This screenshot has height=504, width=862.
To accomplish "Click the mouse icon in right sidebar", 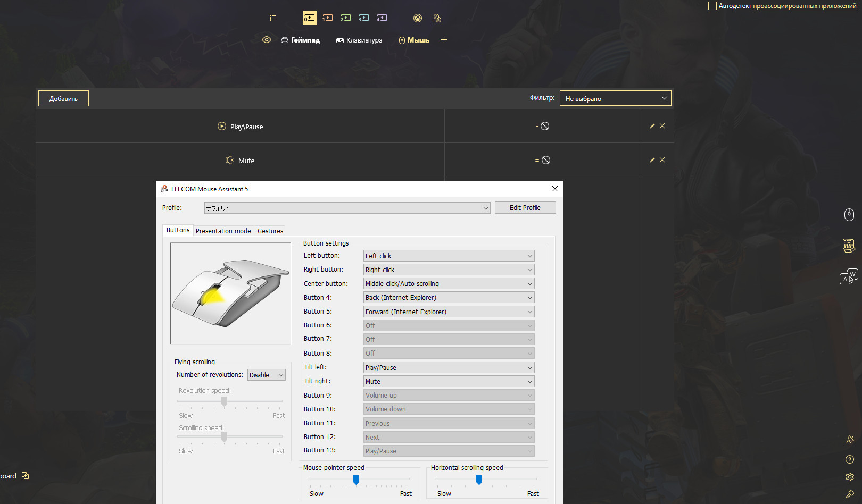I will [x=849, y=214].
